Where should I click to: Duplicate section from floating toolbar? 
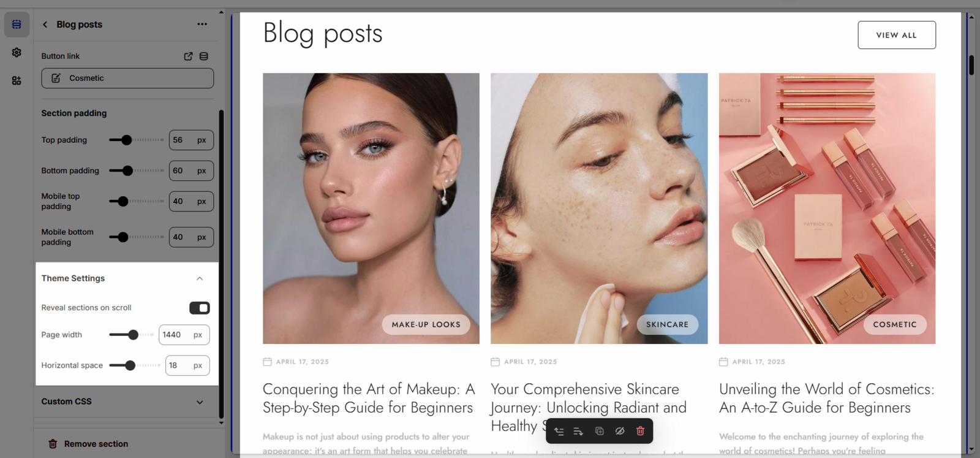coord(600,432)
